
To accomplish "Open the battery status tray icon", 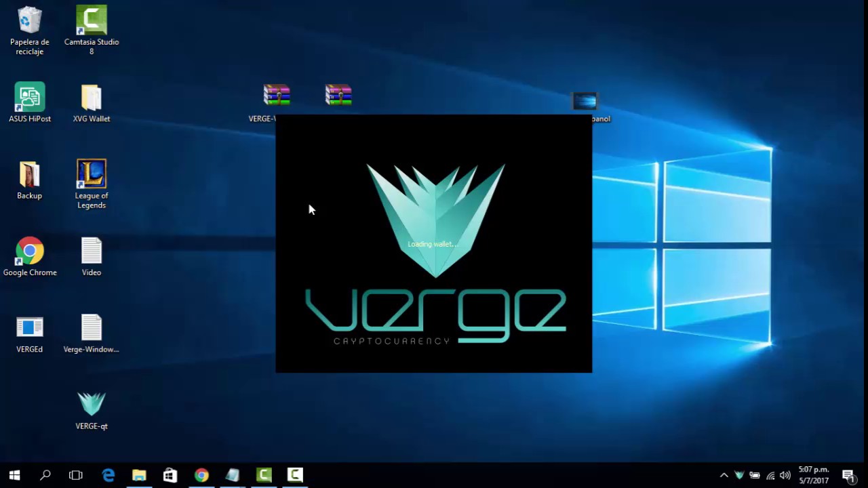I will (754, 475).
